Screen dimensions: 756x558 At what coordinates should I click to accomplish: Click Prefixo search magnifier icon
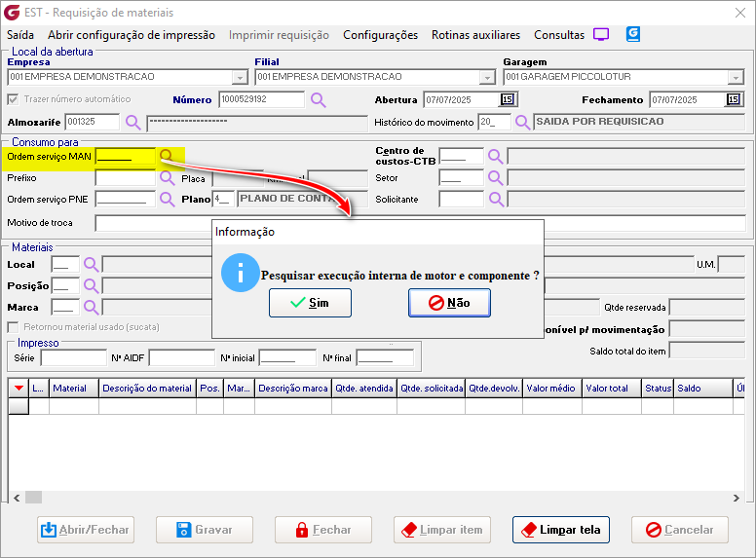coord(167,178)
